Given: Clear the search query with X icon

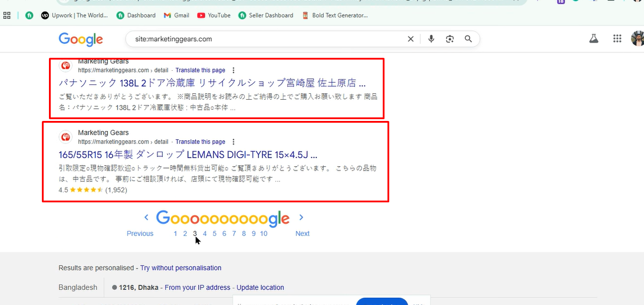Looking at the screenshot, I should click(x=410, y=39).
